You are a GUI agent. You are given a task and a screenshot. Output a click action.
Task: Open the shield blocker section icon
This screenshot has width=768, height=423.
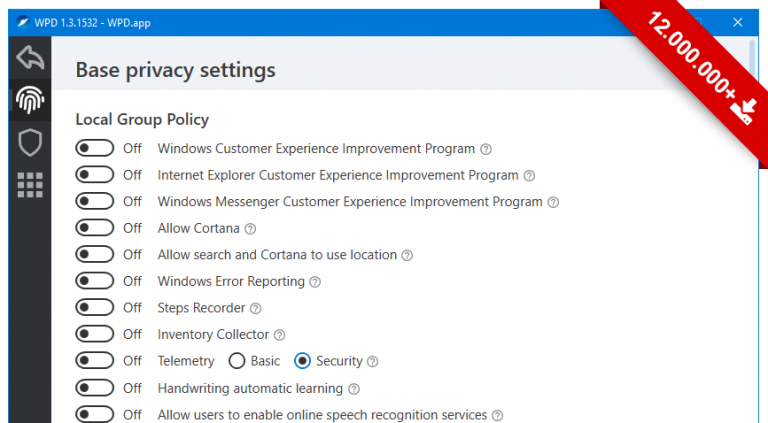pos(30,142)
